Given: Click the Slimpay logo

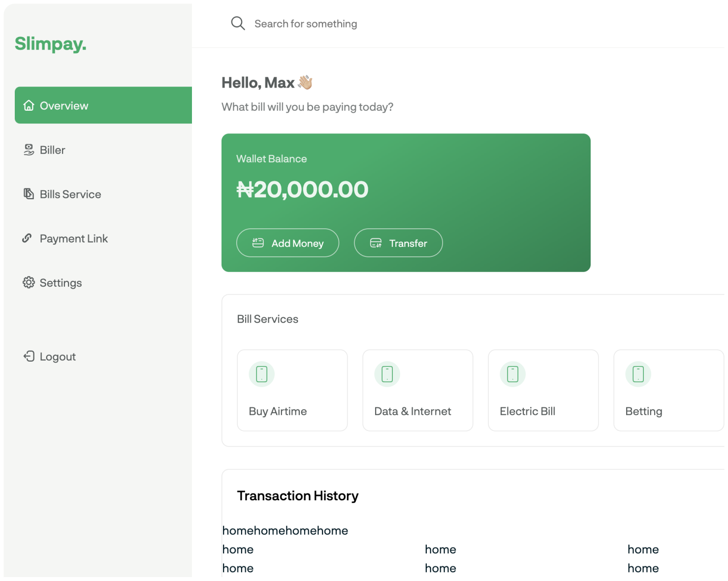Looking at the screenshot, I should 51,44.
